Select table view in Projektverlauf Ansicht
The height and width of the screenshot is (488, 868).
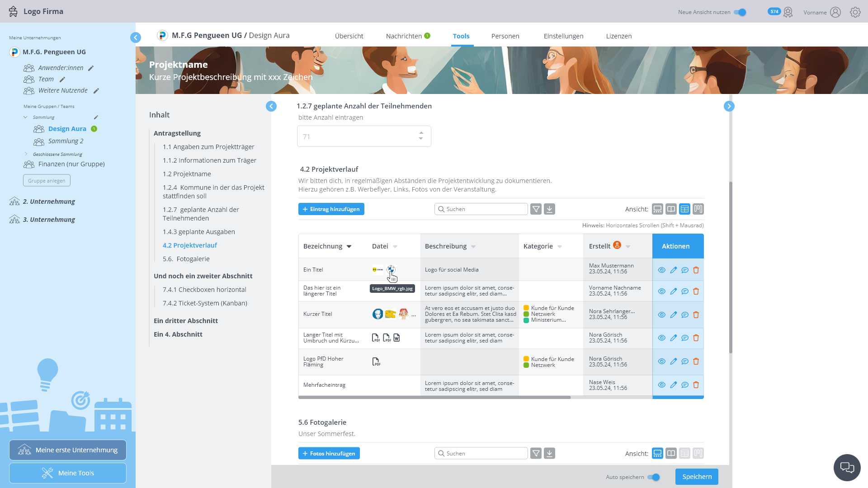pos(684,209)
